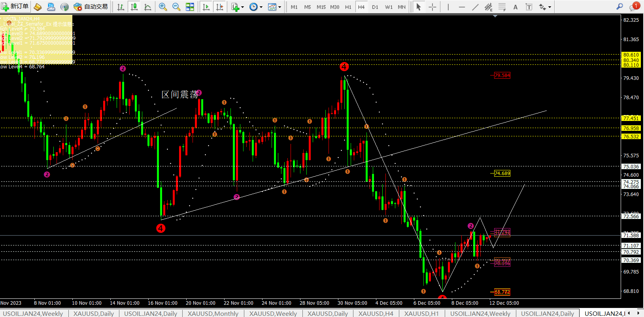Screen dimensions: 644x317
Task: Select the W1 timeframe
Action: click(389, 7)
